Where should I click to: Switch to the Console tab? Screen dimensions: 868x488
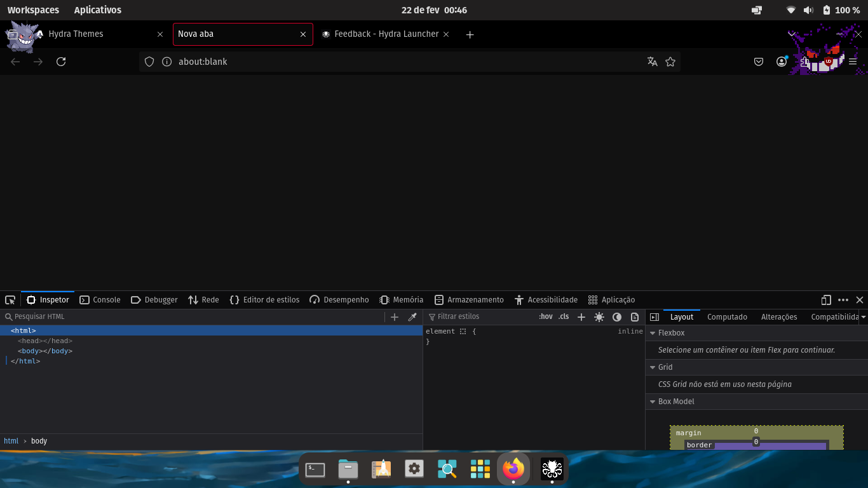click(x=100, y=300)
